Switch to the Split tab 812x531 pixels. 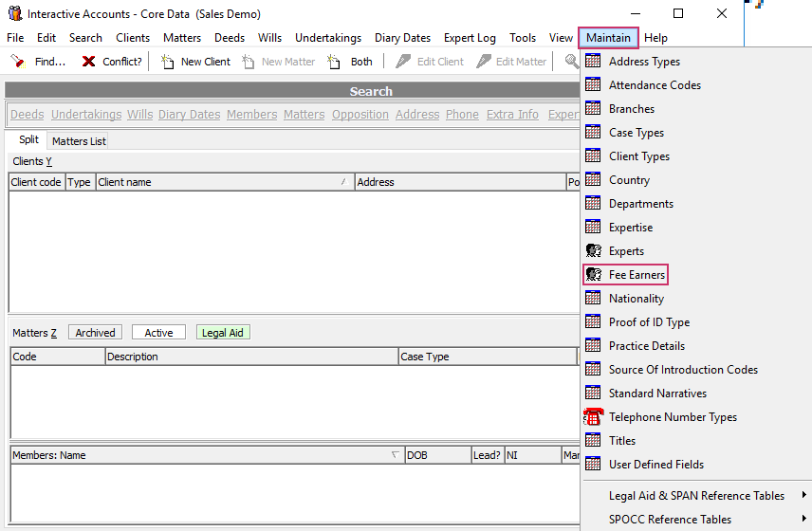pos(28,139)
